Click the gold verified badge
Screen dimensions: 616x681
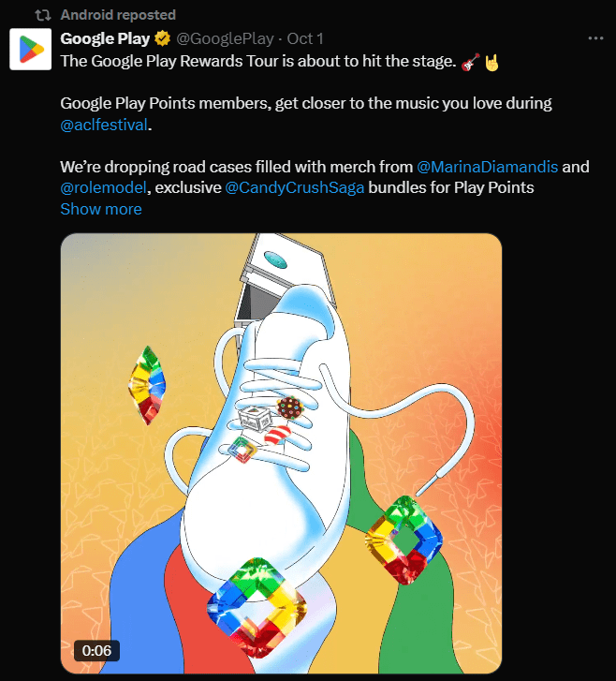[162, 39]
